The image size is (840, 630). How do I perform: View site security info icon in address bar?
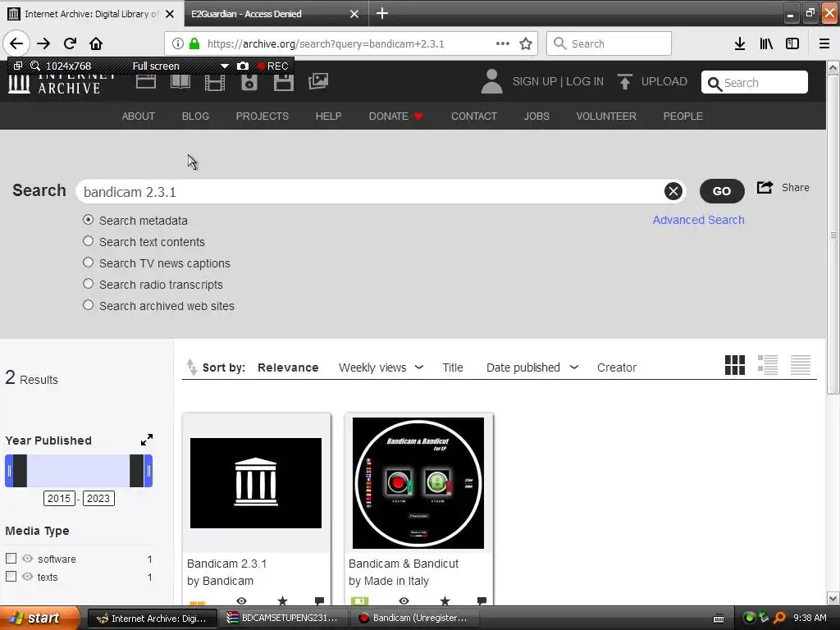[x=178, y=43]
